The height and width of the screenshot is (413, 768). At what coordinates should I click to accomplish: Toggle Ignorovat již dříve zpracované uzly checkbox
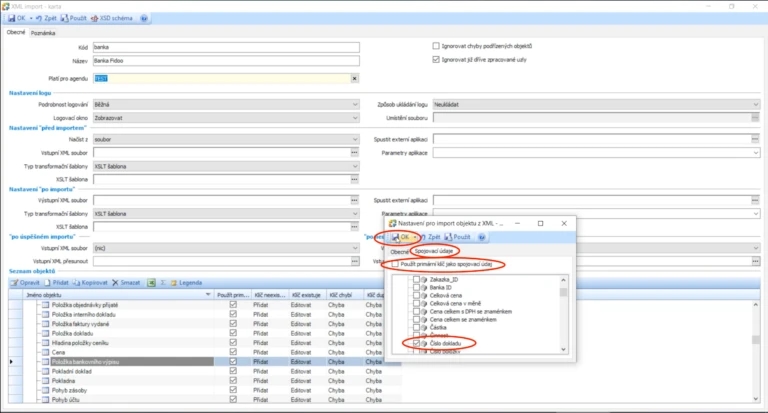click(435, 59)
